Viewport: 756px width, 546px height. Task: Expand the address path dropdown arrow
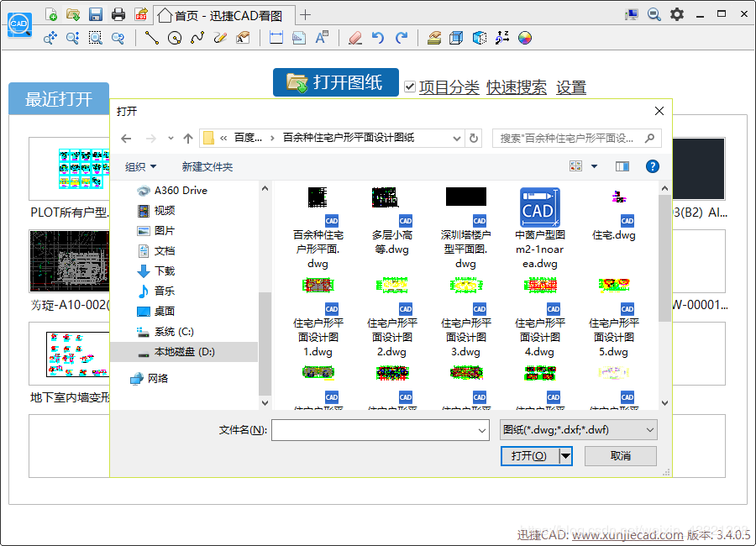tap(457, 139)
